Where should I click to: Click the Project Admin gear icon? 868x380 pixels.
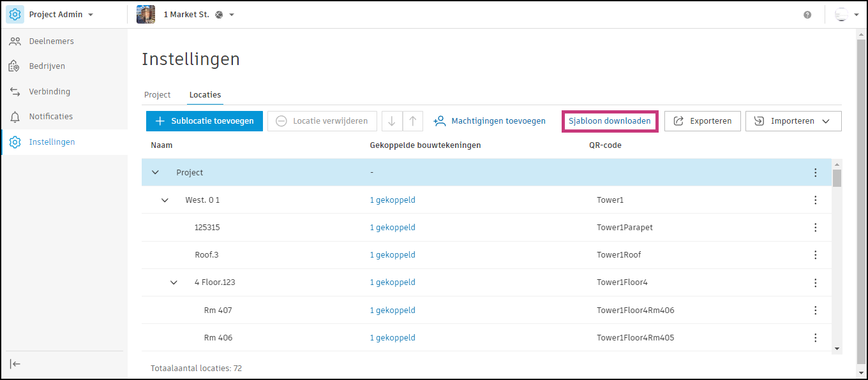[x=15, y=14]
